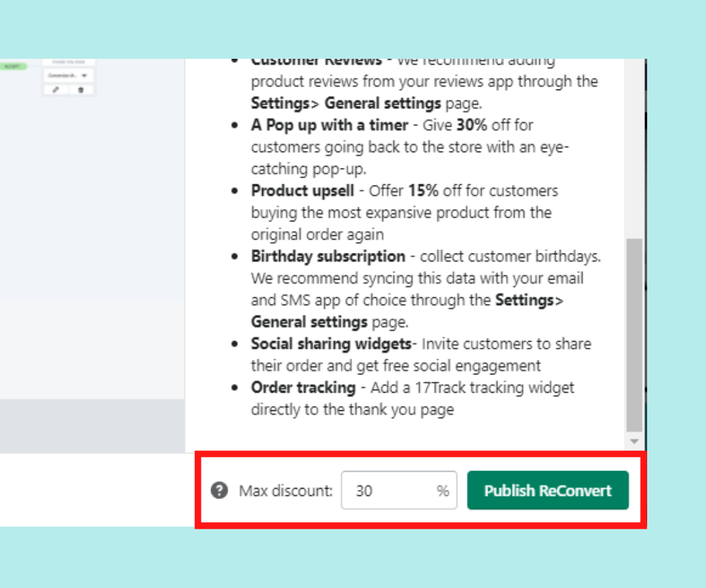706x588 pixels.
Task: Click the green ACCEPT tag
Action: [12, 67]
